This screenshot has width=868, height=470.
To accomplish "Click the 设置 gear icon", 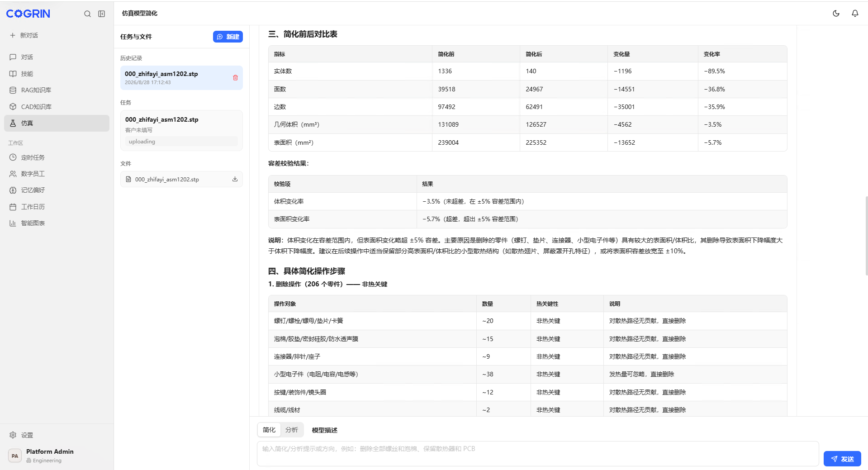I will (13, 435).
